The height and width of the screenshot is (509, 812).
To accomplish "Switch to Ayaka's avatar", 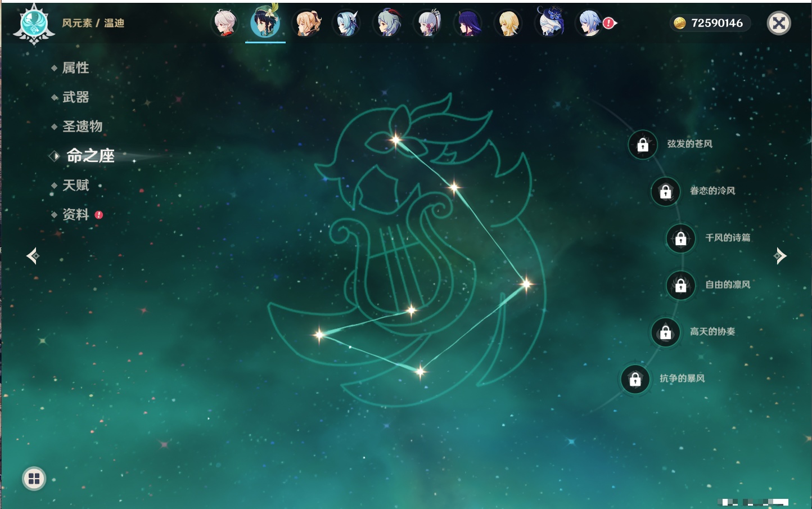I will [x=427, y=23].
